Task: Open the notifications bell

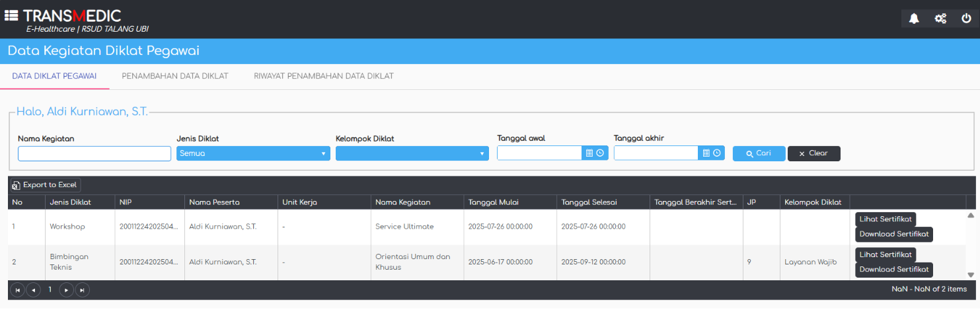Action: pyautogui.click(x=914, y=19)
